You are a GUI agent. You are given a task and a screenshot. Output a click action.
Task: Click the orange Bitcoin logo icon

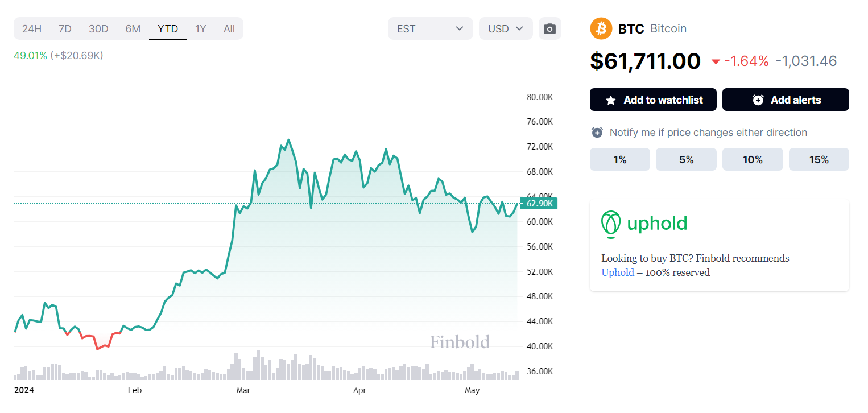601,28
